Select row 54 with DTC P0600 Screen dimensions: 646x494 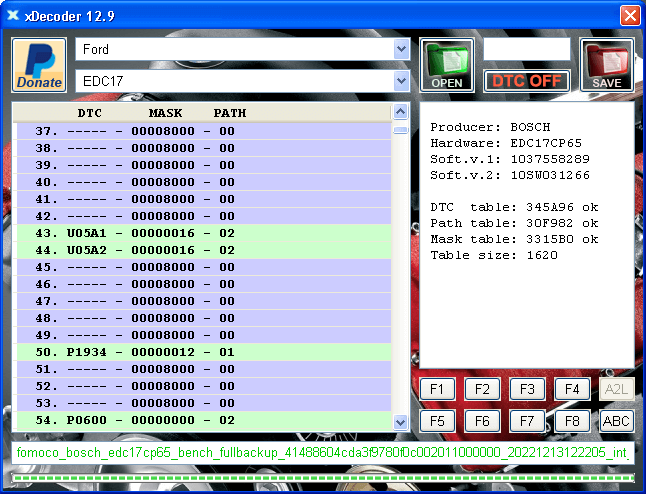click(204, 420)
